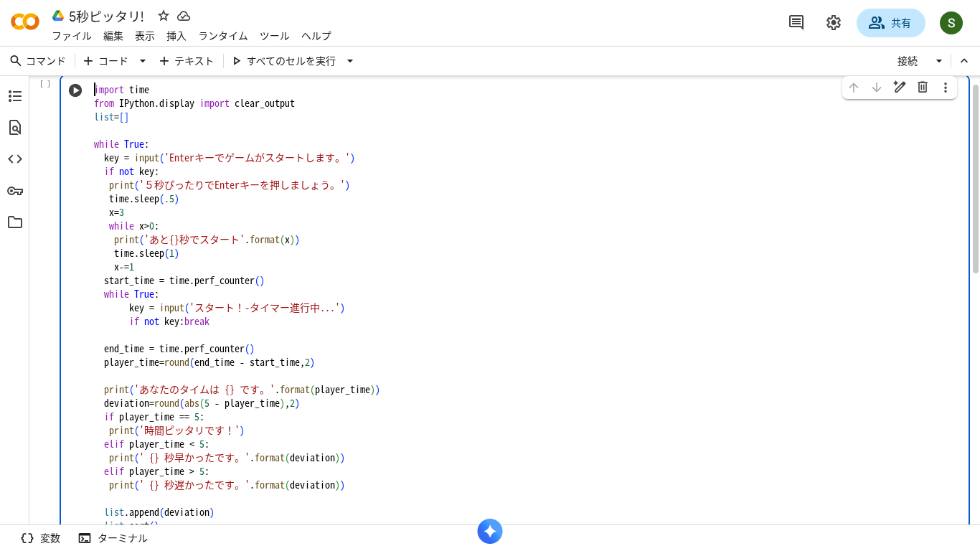This screenshot has height=551, width=980.
Task: Open the settings gear icon
Action: [x=833, y=23]
